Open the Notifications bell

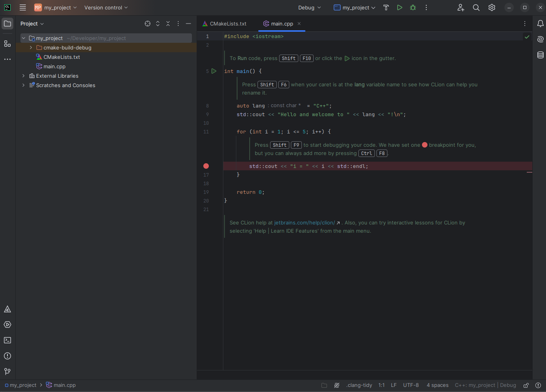(x=541, y=24)
